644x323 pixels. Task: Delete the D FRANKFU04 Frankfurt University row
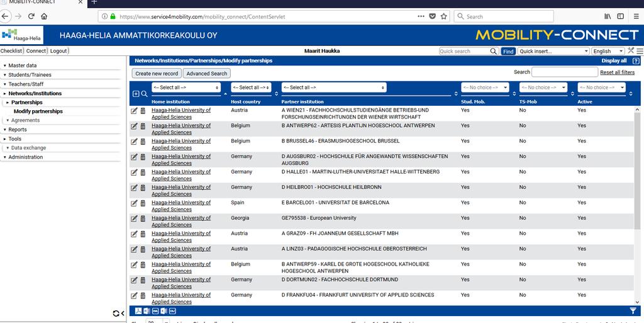pyautogui.click(x=143, y=296)
